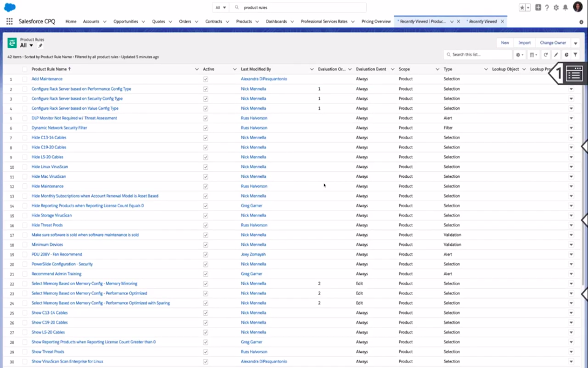The image size is (588, 368).
Task: Click the Search this list field
Action: pos(477,55)
